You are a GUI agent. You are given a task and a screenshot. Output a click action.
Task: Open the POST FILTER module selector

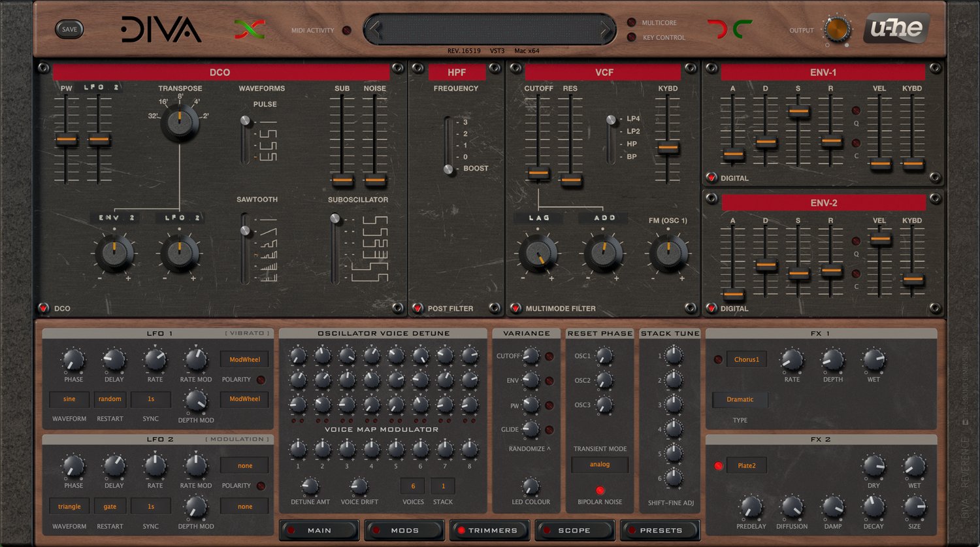click(418, 308)
